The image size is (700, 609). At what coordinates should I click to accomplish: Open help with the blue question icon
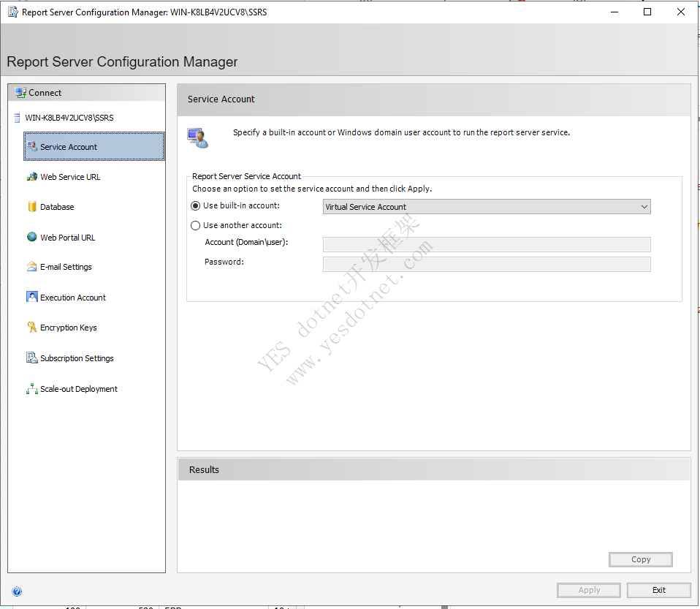pos(17,591)
